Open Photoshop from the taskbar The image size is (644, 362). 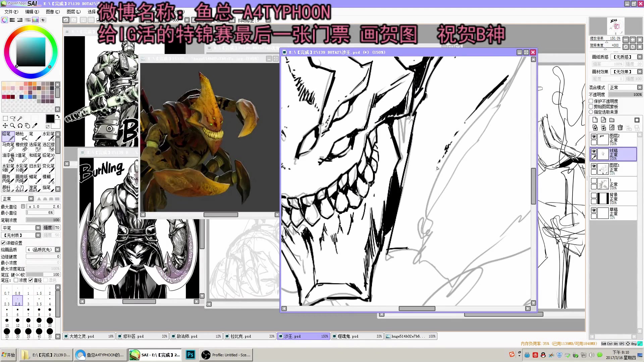pyautogui.click(x=190, y=355)
